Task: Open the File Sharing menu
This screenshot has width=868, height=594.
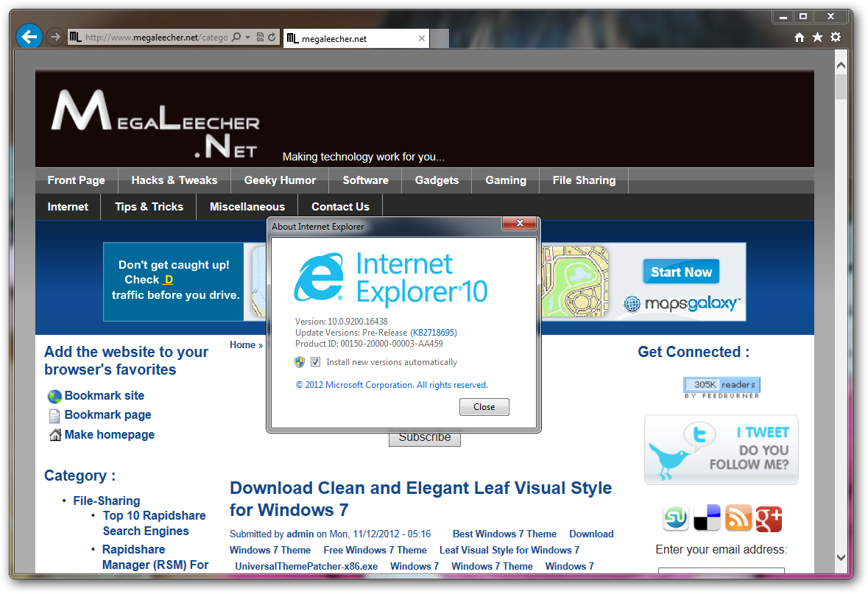Action: pos(584,180)
